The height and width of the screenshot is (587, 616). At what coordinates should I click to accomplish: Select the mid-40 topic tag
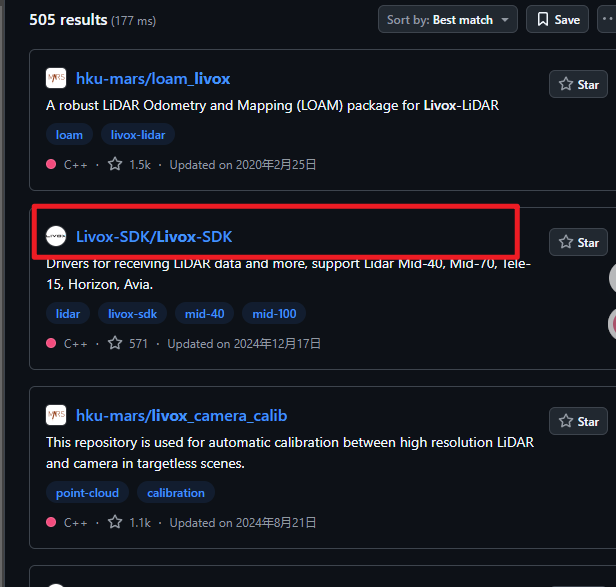(x=205, y=314)
